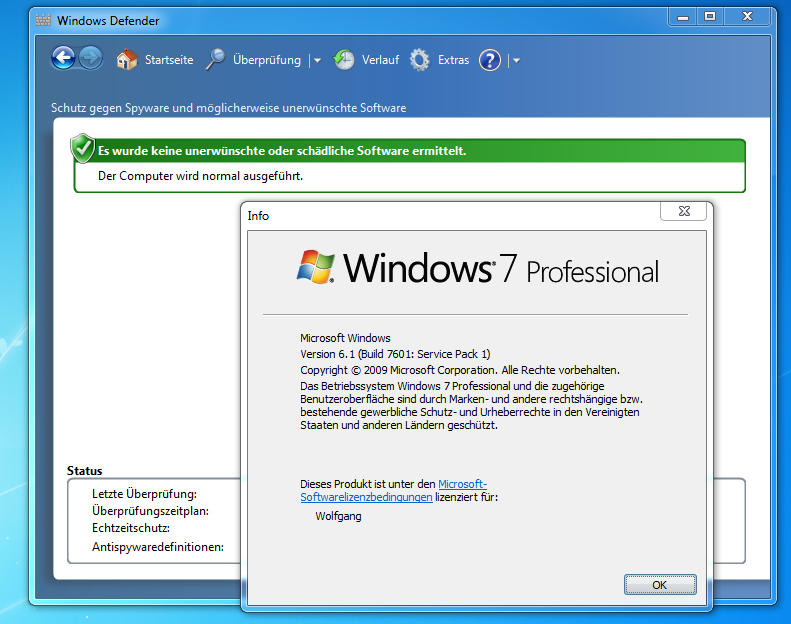Select Überprüfung in the toolbar

click(x=267, y=60)
